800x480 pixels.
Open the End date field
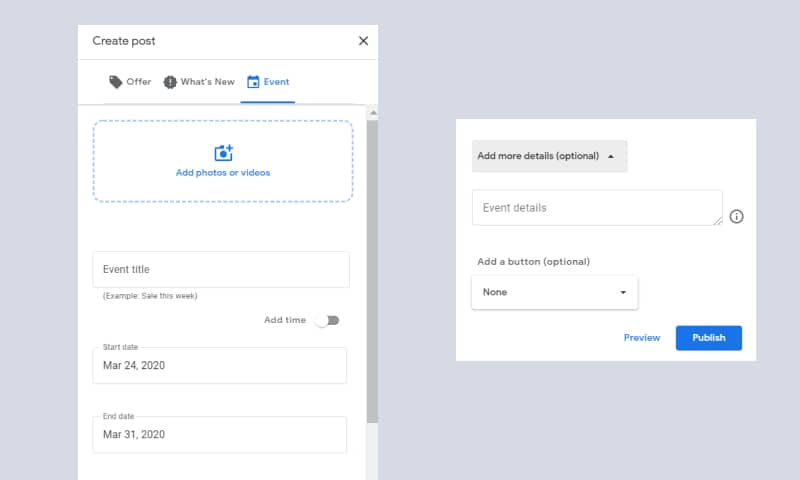click(x=220, y=435)
